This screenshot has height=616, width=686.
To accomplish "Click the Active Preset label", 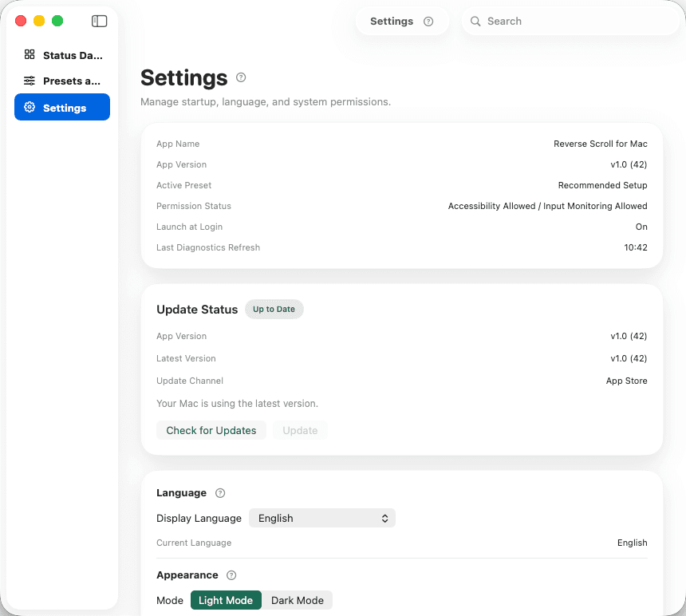I will (183, 185).
